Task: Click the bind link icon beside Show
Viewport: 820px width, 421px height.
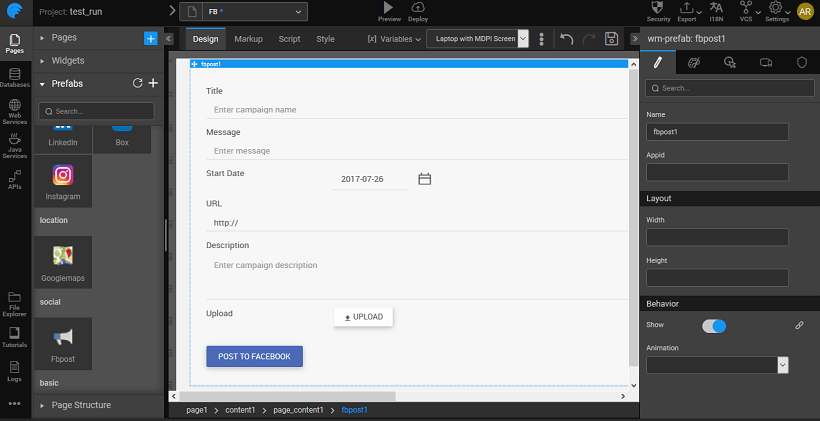Action: 799,325
